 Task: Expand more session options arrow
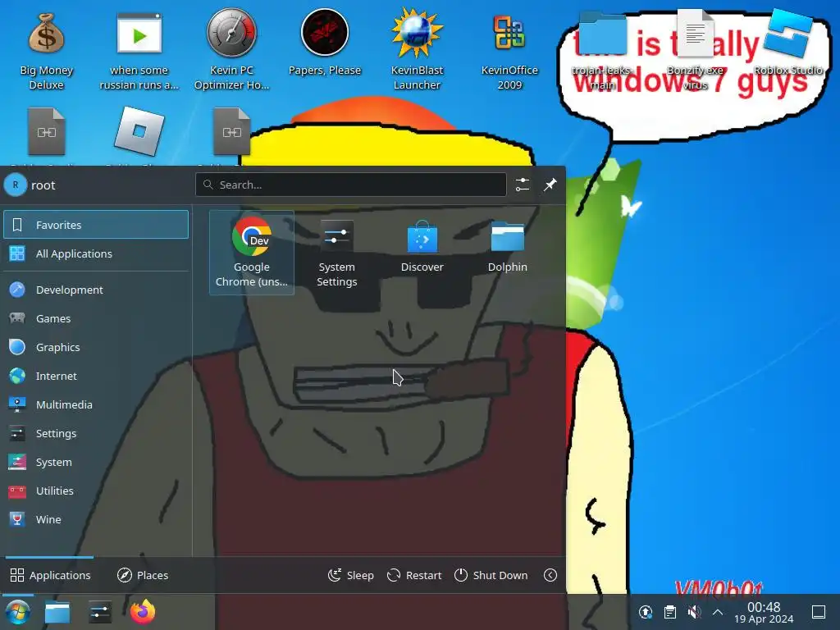pyautogui.click(x=550, y=575)
